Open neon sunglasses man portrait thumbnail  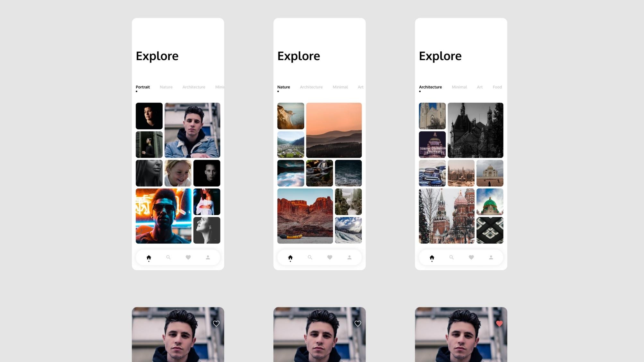(163, 216)
